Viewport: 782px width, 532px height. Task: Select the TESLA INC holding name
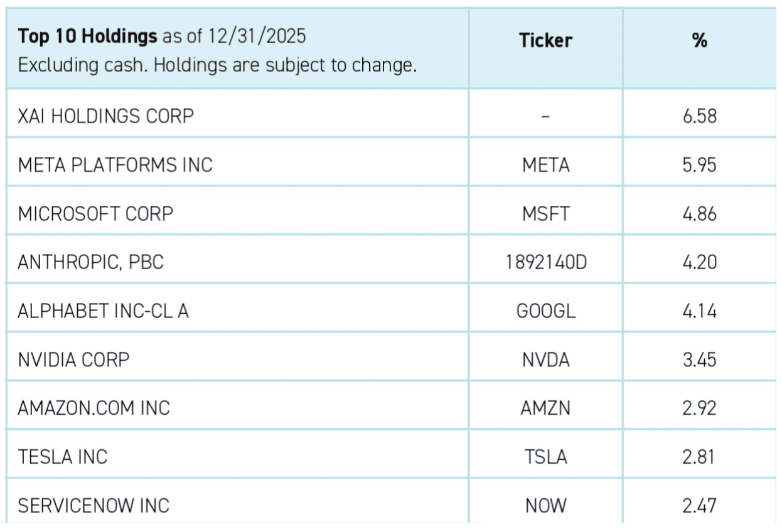click(63, 457)
